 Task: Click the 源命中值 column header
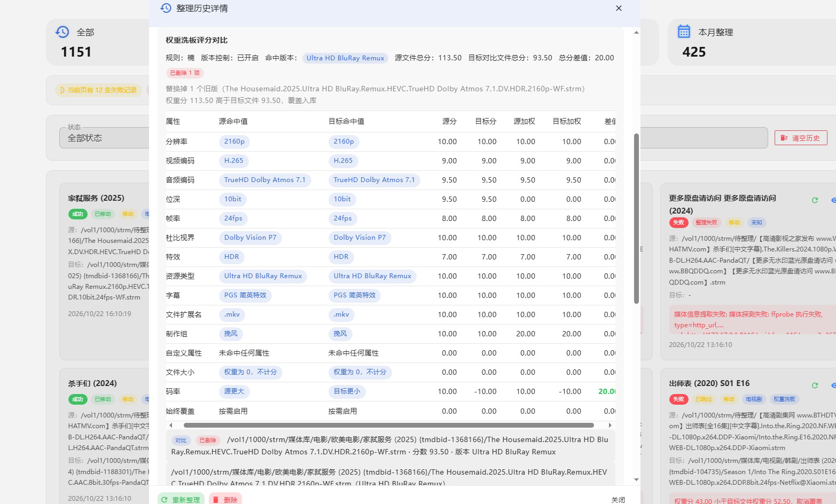[233, 122]
